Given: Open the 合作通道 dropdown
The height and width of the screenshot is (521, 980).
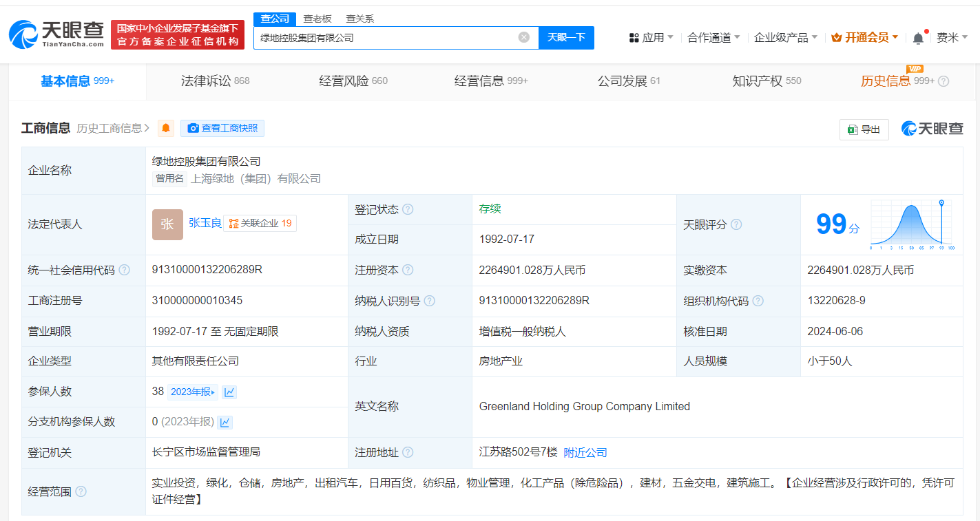Looking at the screenshot, I should [x=713, y=37].
